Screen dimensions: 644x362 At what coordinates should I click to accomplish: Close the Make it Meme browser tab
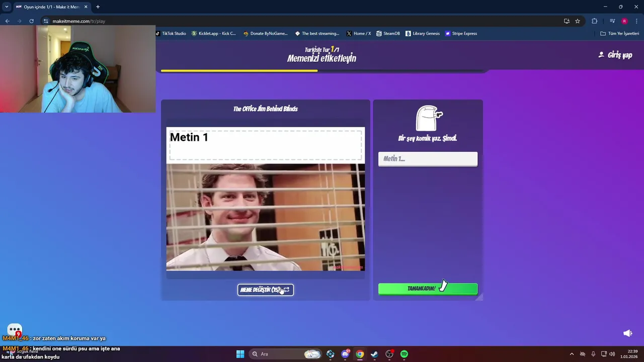click(x=86, y=7)
